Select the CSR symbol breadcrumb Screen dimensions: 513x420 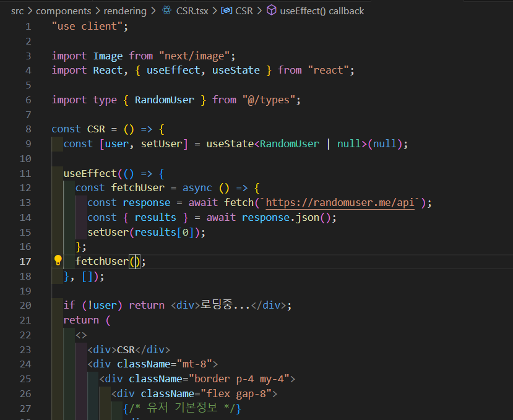(244, 11)
